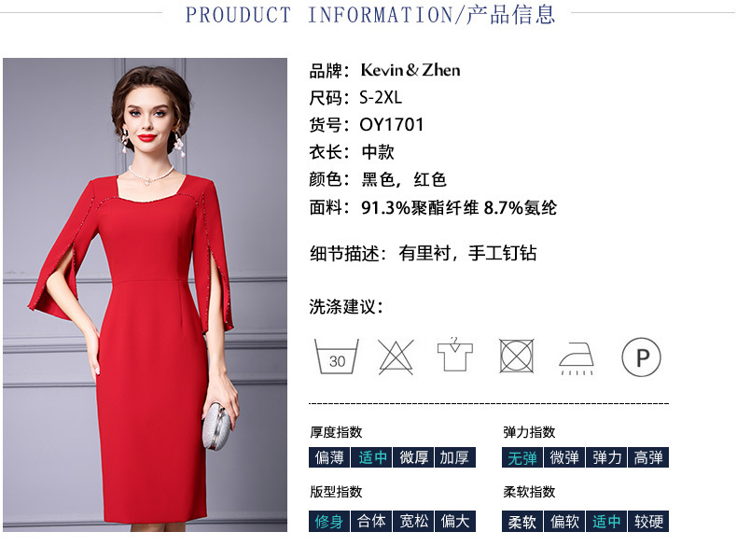Choose the 较硬 softness option
The width and height of the screenshot is (737, 560).
pos(648,521)
